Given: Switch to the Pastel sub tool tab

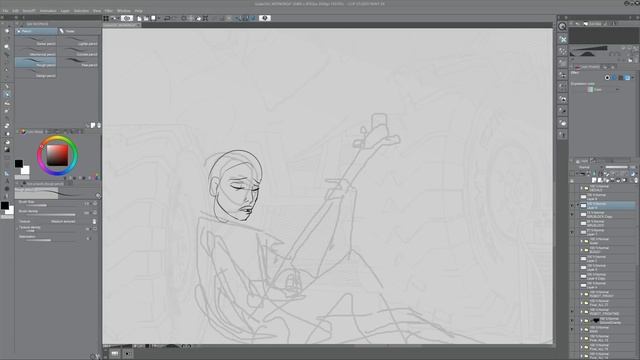Looking at the screenshot, I should [79, 31].
